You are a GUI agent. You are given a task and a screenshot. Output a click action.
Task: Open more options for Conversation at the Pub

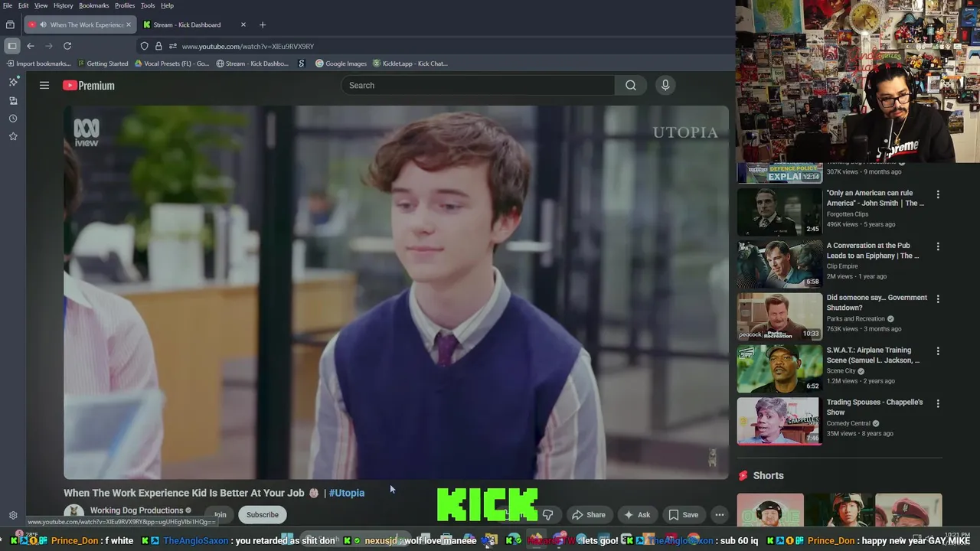(x=938, y=246)
